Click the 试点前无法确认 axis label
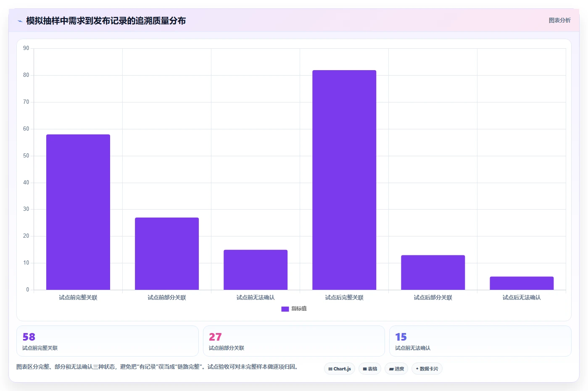Viewport: 588px width, 391px height. (x=256, y=297)
